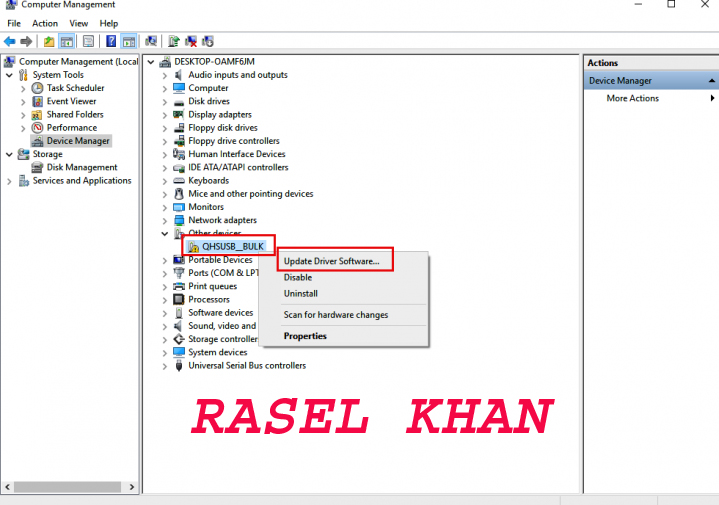Collapse the DESKTOP-OAMF6JM root node

point(151,61)
